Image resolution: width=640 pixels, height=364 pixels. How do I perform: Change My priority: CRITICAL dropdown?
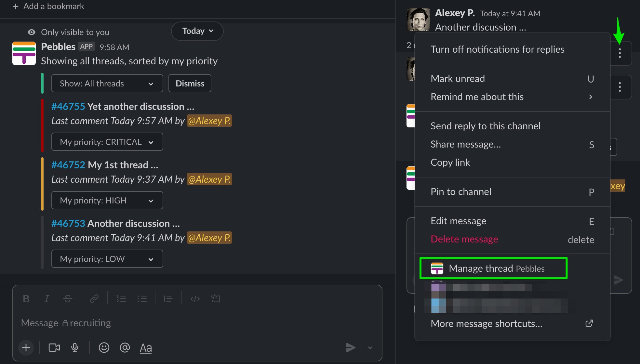[107, 142]
